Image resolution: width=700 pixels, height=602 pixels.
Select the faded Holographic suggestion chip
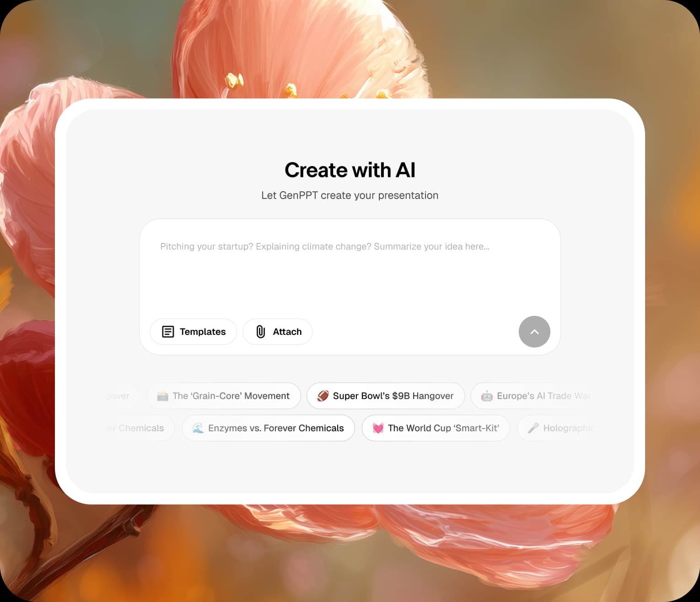556,428
